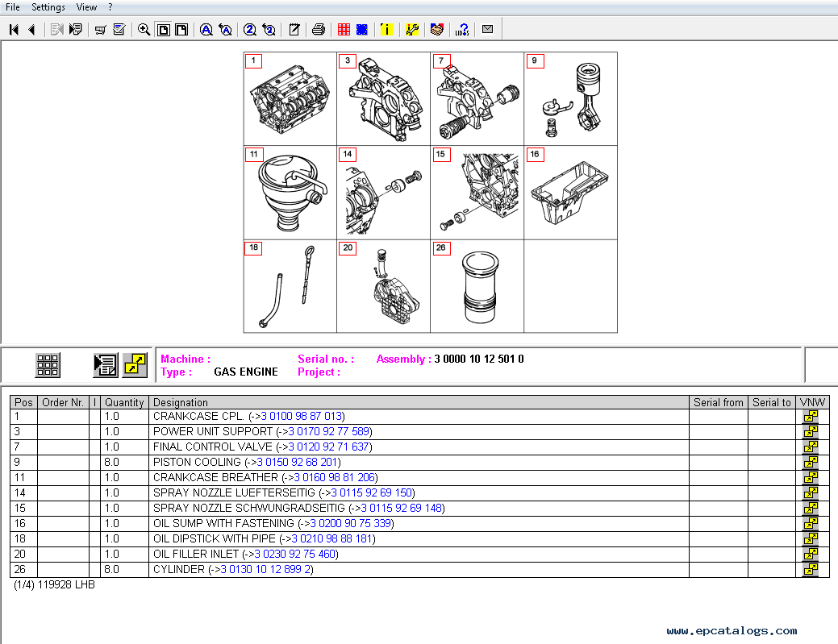Follow link 3 0210 98 88 181
This screenshot has height=644, width=838.
pos(331,538)
